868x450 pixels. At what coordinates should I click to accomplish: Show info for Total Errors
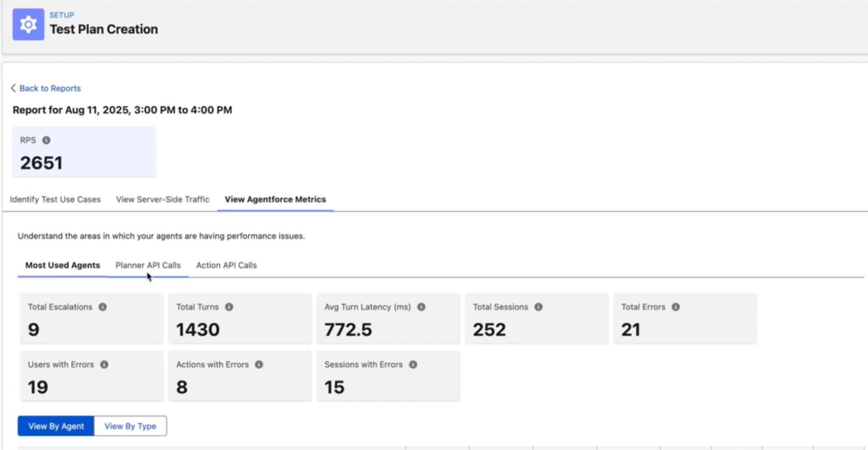pos(676,307)
